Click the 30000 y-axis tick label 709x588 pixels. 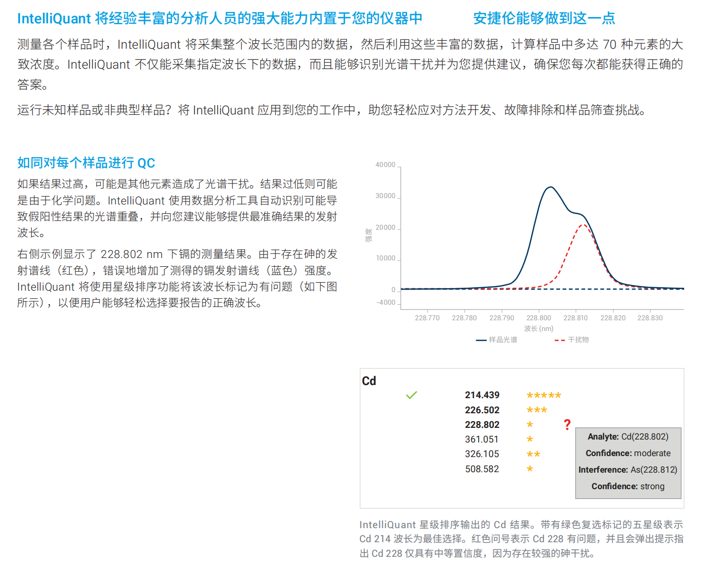pyautogui.click(x=386, y=196)
